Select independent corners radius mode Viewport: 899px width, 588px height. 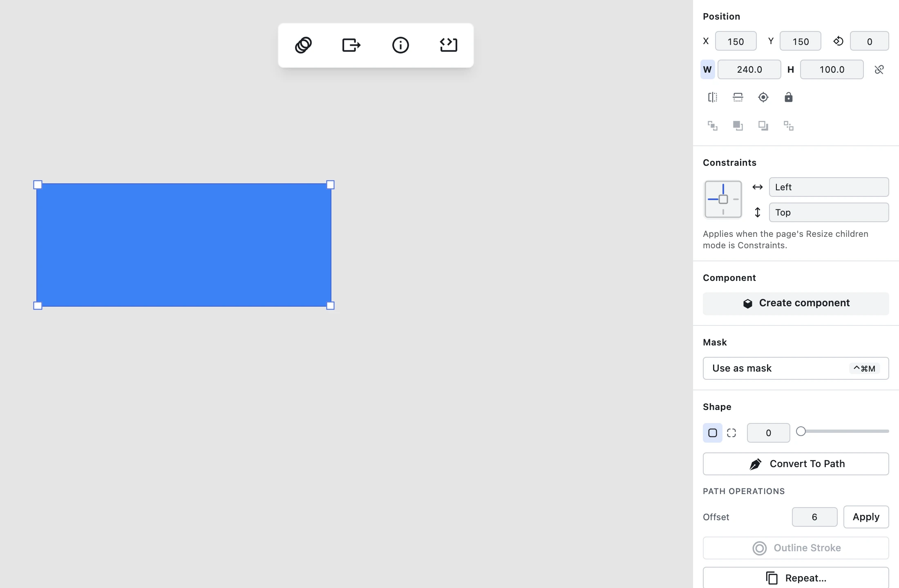coord(731,433)
